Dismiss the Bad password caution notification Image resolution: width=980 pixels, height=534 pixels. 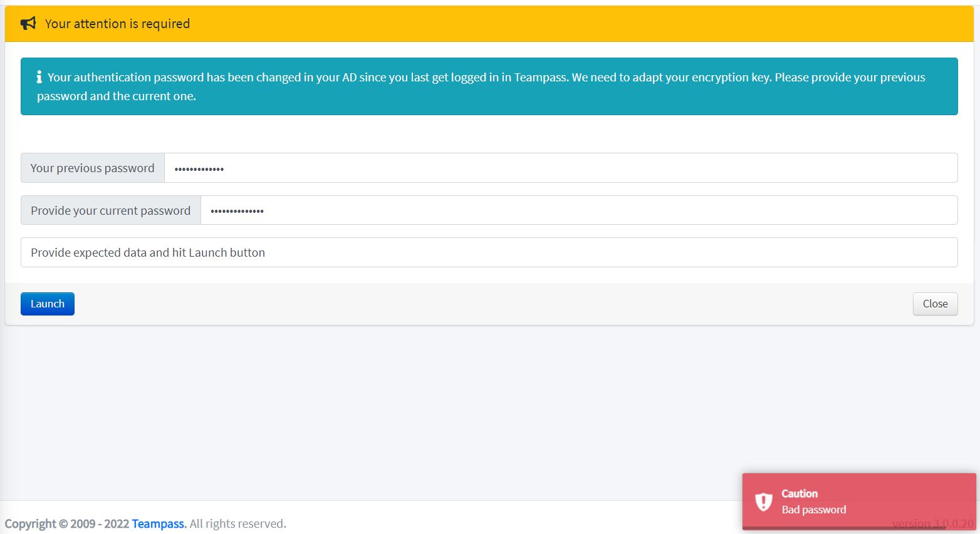[859, 501]
